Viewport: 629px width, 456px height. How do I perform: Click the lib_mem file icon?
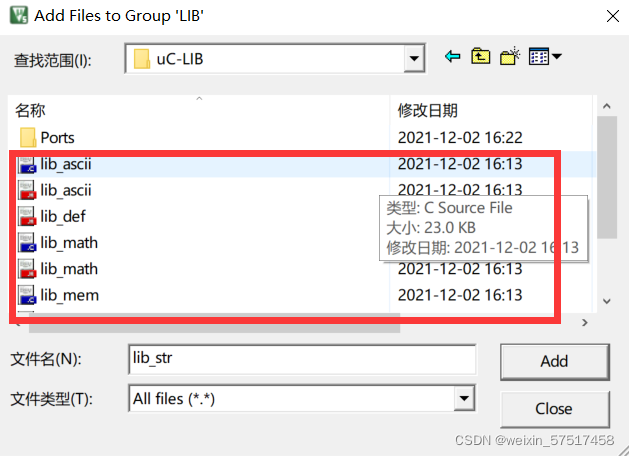pyautogui.click(x=28, y=295)
